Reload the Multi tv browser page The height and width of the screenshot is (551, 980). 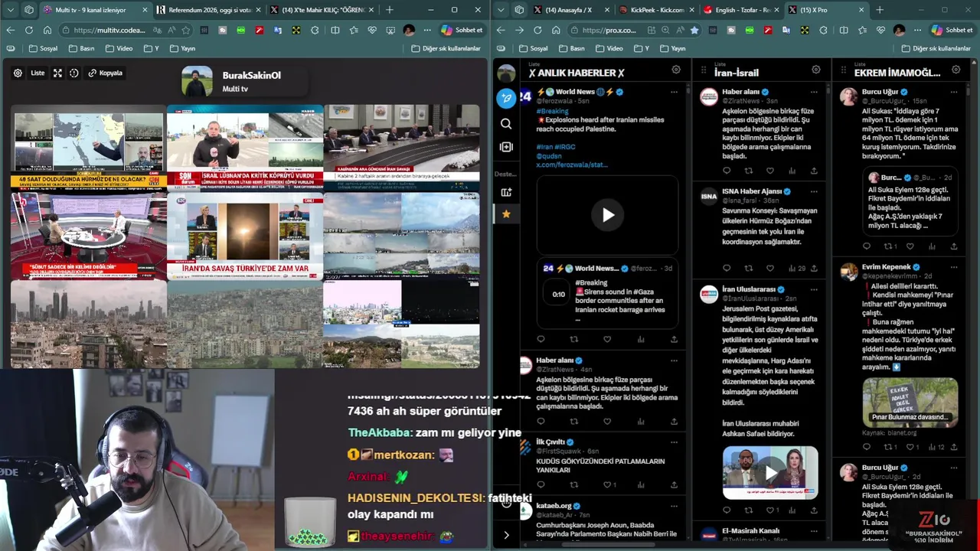[28, 30]
